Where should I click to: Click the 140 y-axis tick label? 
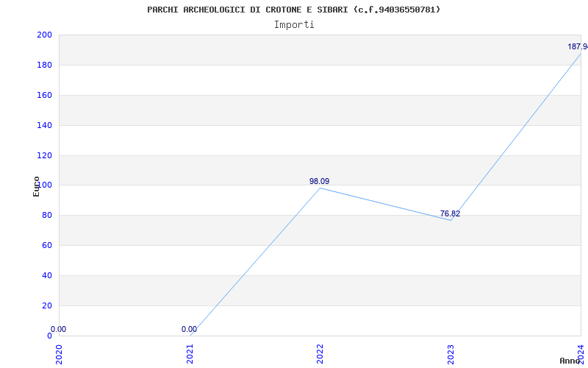click(x=44, y=125)
